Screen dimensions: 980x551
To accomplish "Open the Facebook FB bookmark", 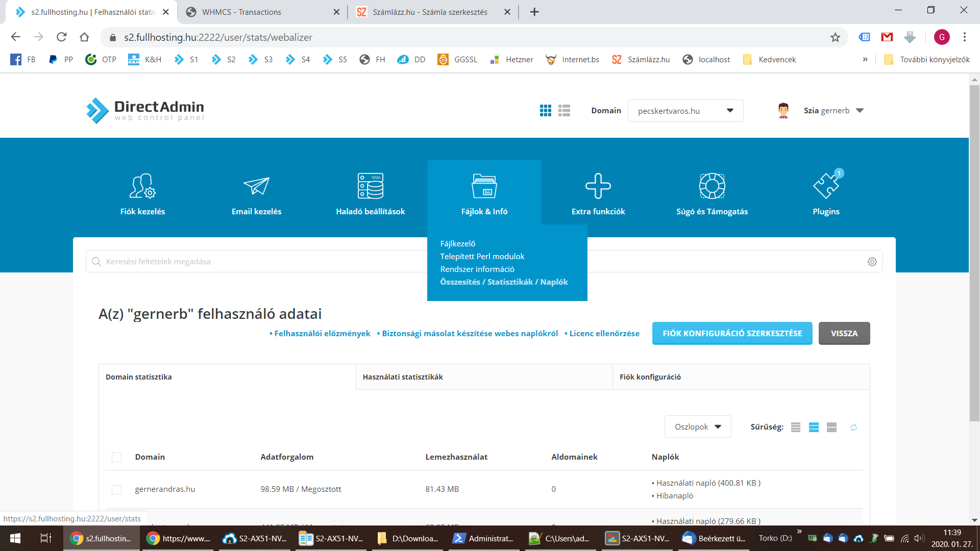I will [x=23, y=60].
